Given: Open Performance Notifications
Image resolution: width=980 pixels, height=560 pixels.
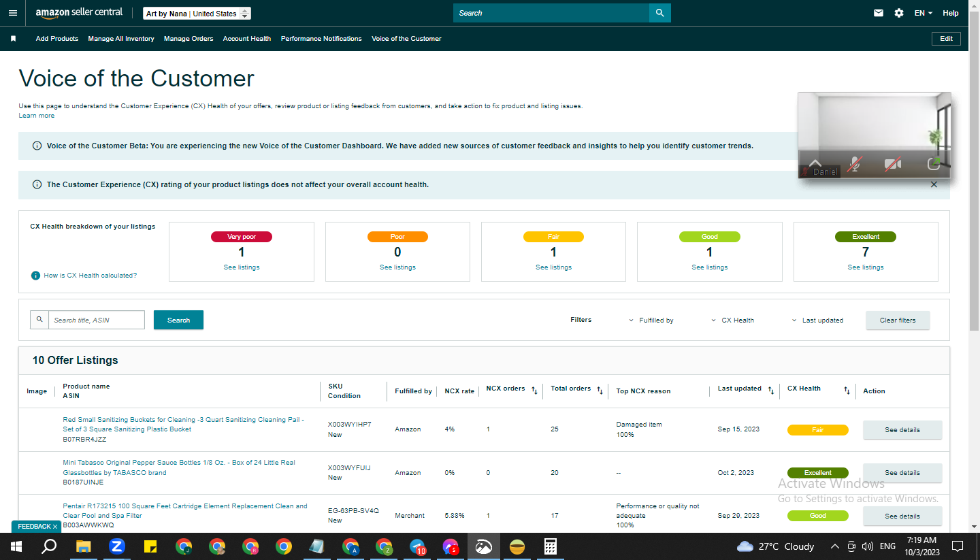Looking at the screenshot, I should (x=321, y=39).
